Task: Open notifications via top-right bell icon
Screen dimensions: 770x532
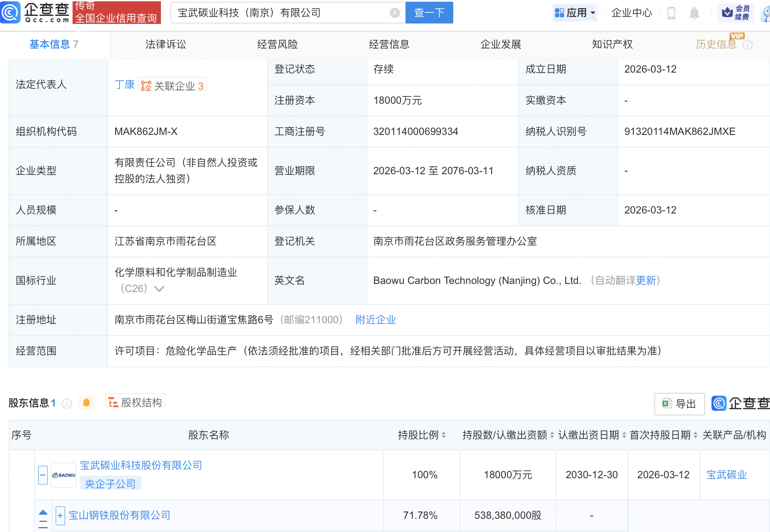Action: point(694,13)
